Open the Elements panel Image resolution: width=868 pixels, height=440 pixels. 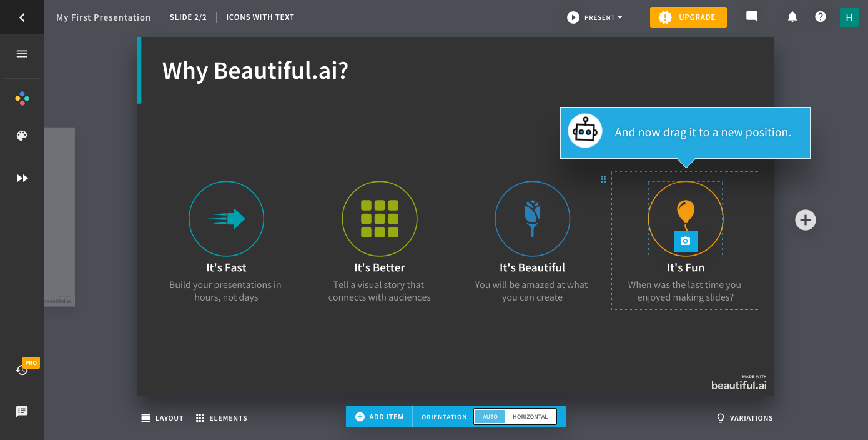coord(222,418)
